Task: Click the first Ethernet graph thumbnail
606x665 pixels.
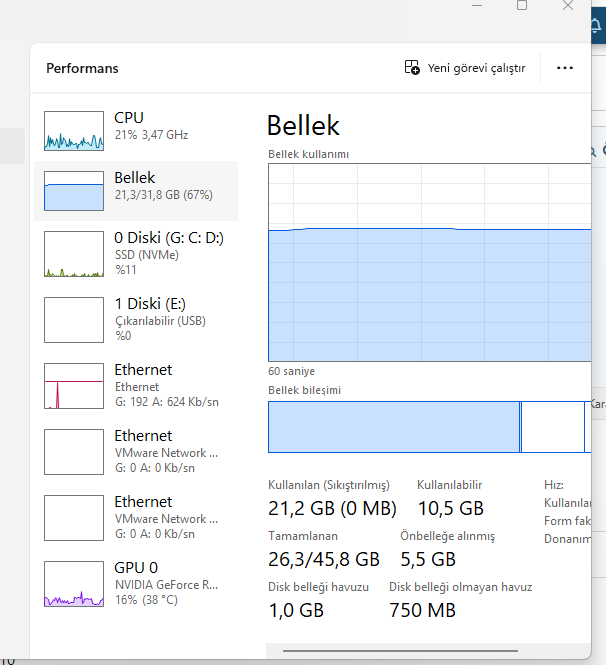Action: 74,386
